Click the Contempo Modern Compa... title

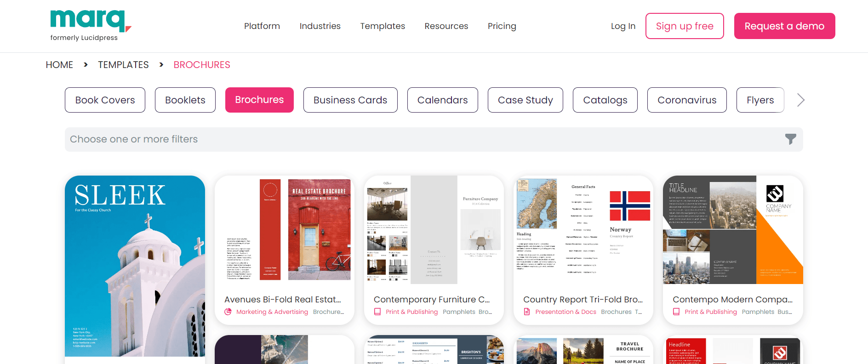point(733,299)
